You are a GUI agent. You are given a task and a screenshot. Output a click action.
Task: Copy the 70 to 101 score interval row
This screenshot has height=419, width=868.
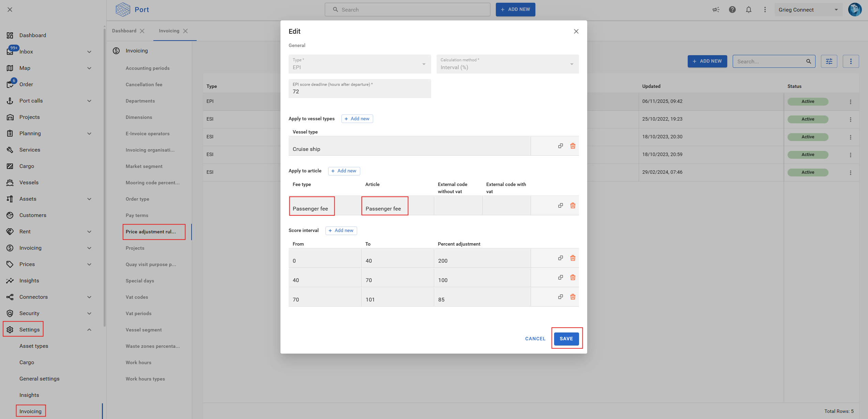pos(560,297)
